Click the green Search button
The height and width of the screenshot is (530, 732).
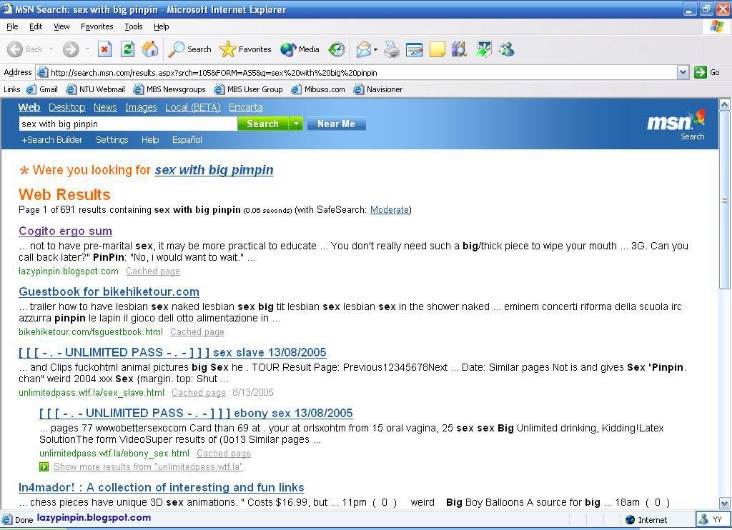point(263,124)
